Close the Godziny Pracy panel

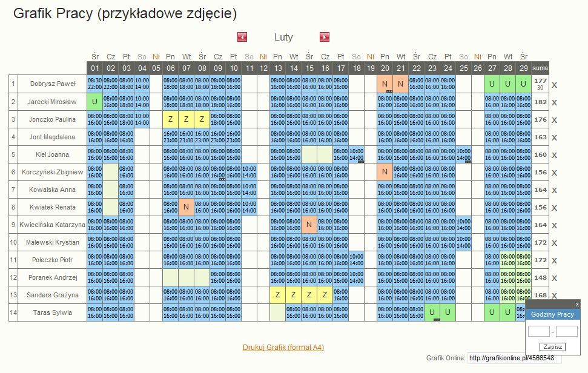pos(576,304)
